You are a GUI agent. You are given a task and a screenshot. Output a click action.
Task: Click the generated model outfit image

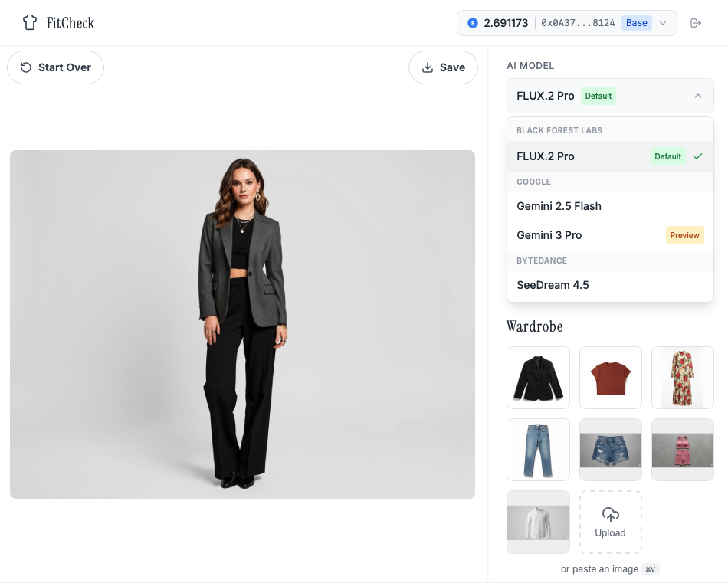click(x=242, y=324)
